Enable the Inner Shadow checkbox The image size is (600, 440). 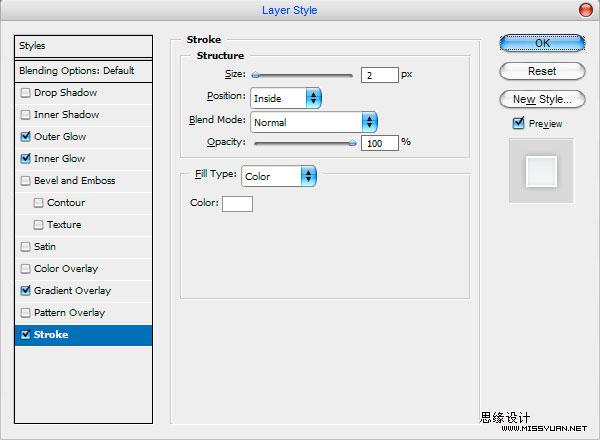pos(25,115)
